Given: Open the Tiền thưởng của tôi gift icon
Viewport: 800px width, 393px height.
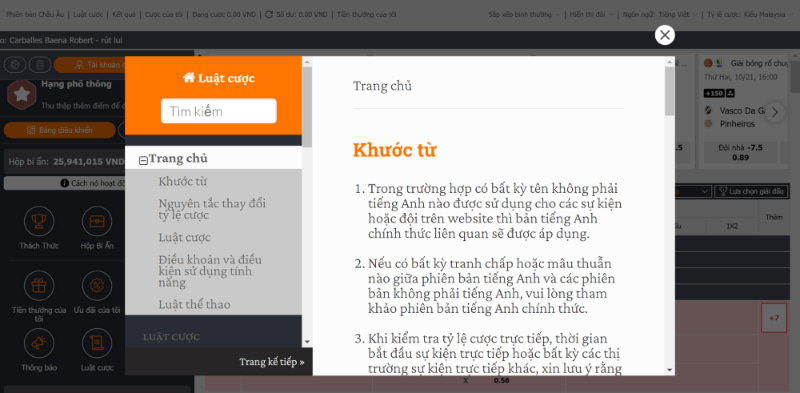Looking at the screenshot, I should pyautogui.click(x=39, y=286).
